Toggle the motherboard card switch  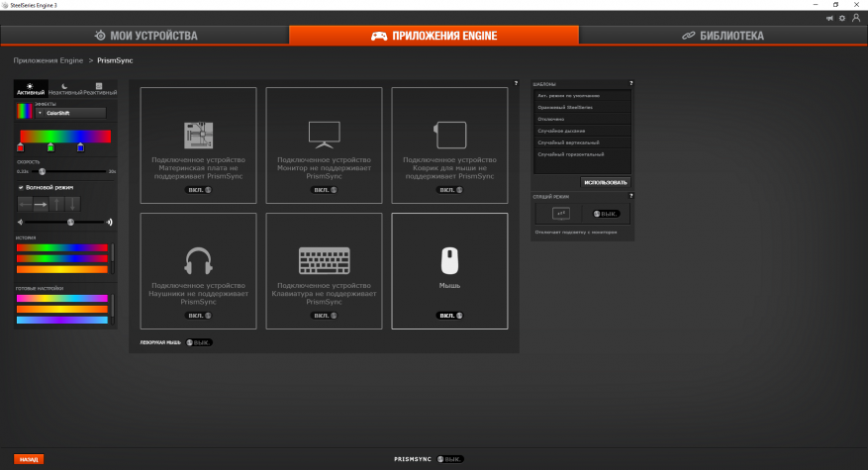(198, 190)
